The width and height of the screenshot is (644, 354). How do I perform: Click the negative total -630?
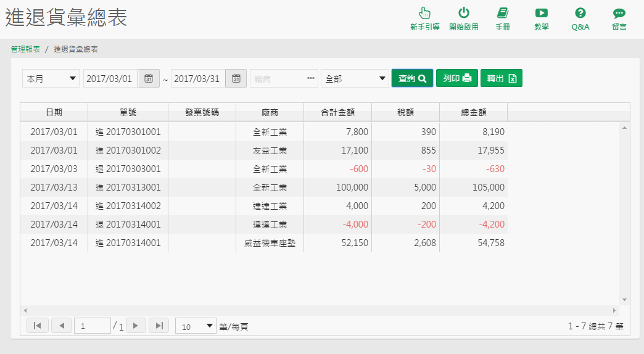coord(495,169)
